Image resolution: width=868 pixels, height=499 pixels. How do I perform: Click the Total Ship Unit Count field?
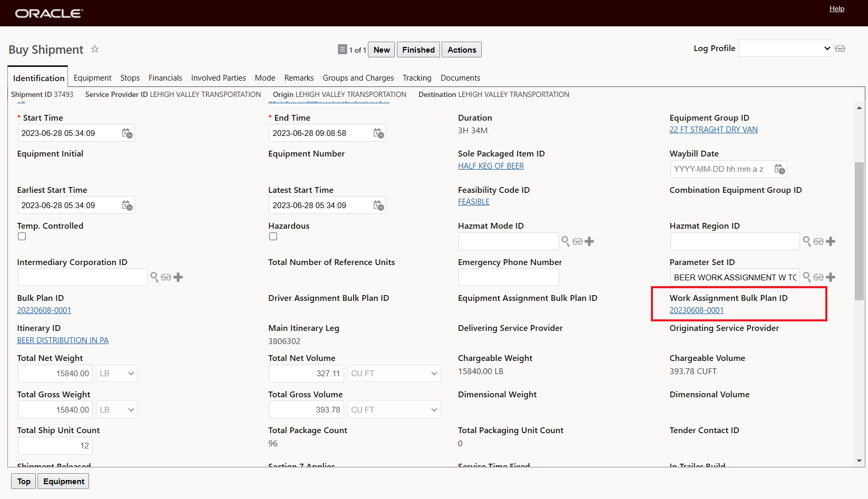[55, 446]
